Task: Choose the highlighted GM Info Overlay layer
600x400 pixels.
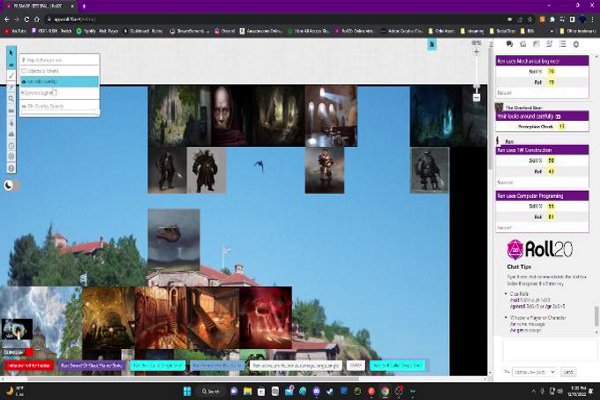Action: coord(60,82)
